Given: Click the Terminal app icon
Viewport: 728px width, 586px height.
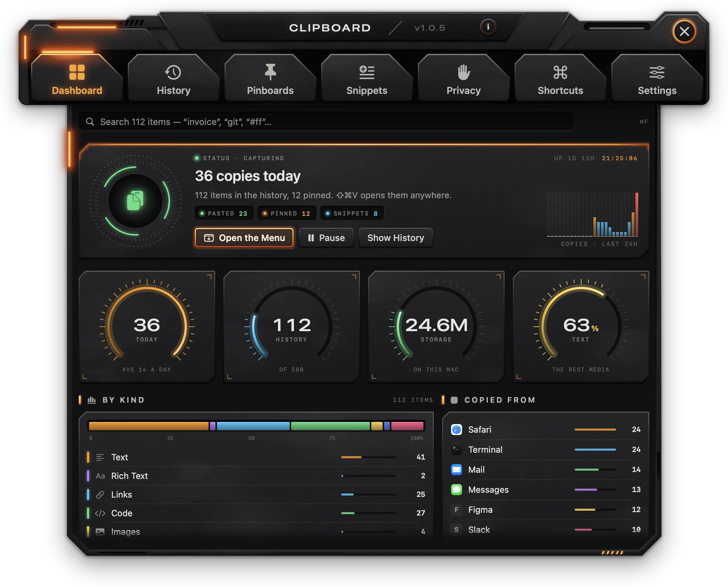Looking at the screenshot, I should tap(457, 450).
